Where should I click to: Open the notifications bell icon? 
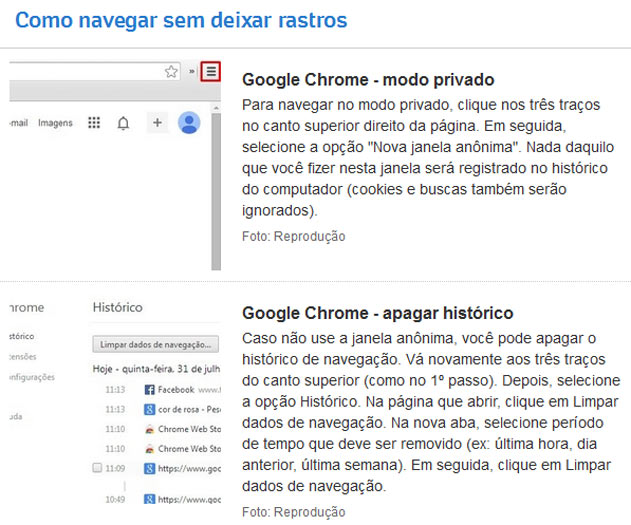tap(124, 123)
